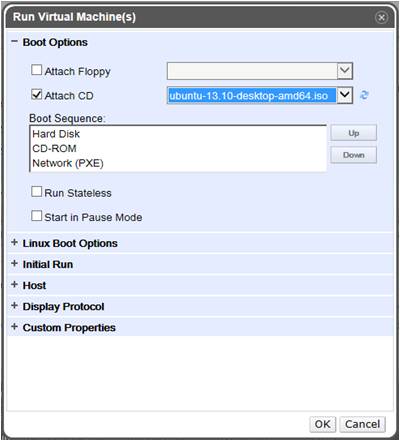Click the plus icon beside Initial Run
The width and height of the screenshot is (400, 441).
tap(14, 264)
